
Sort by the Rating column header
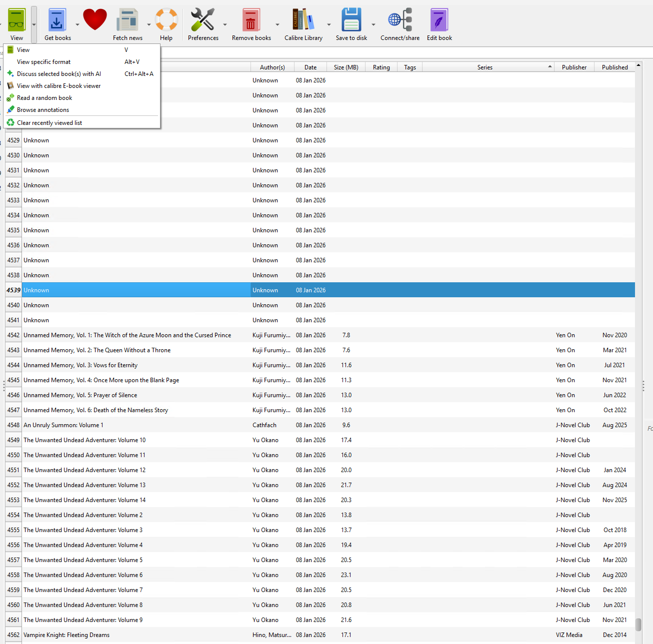point(381,67)
